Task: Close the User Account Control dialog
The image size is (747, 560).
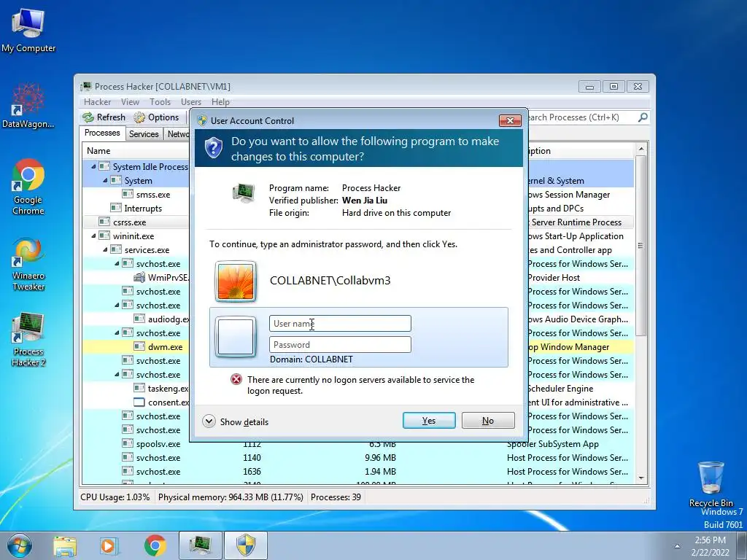Action: tap(510, 120)
